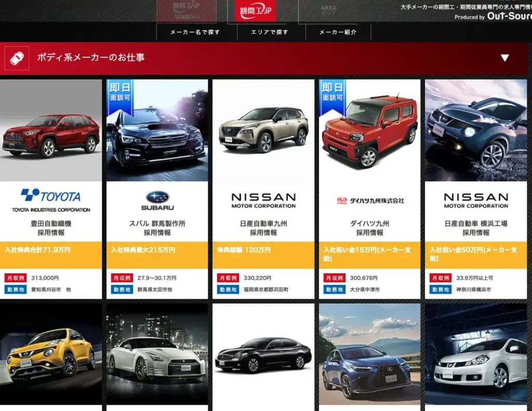Viewport: 532px width, 411px height.
Task: Click the car icon beside ボディ系メーカーのお仕事
Action: point(17,58)
